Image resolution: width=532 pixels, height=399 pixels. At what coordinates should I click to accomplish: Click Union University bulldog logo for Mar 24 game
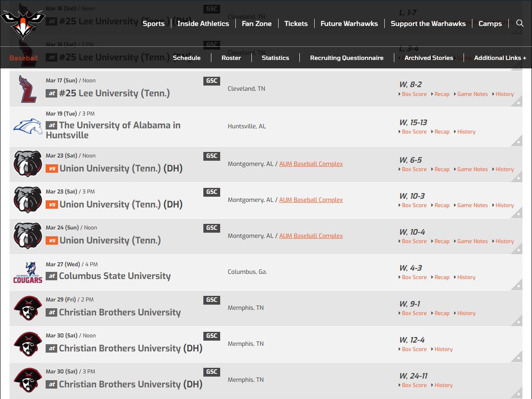pos(28,236)
